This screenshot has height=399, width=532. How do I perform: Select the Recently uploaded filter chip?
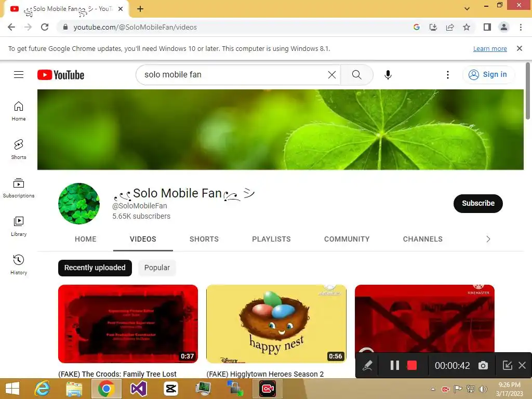coord(95,268)
